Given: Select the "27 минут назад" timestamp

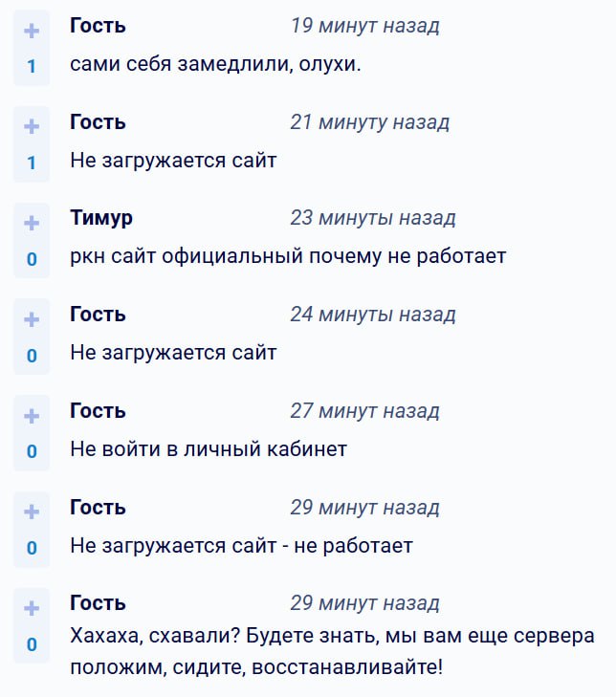Looking at the screenshot, I should point(364,411).
